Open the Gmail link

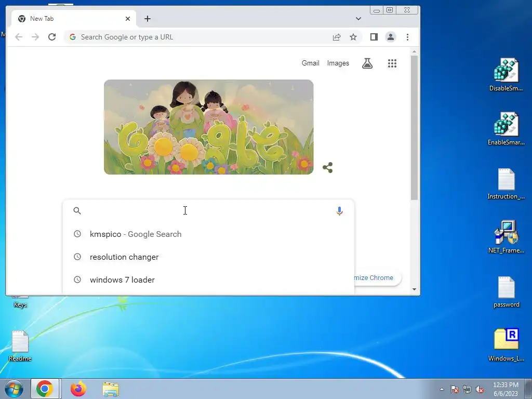tap(311, 63)
